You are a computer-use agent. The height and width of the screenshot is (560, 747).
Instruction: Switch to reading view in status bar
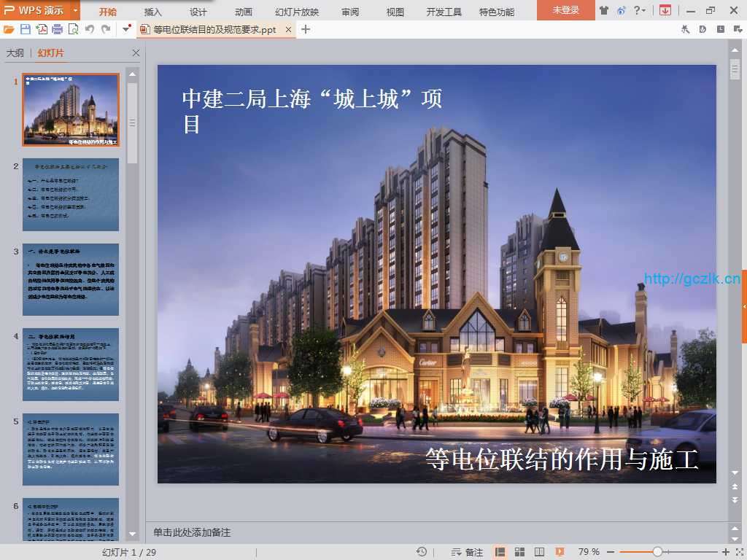[540, 552]
